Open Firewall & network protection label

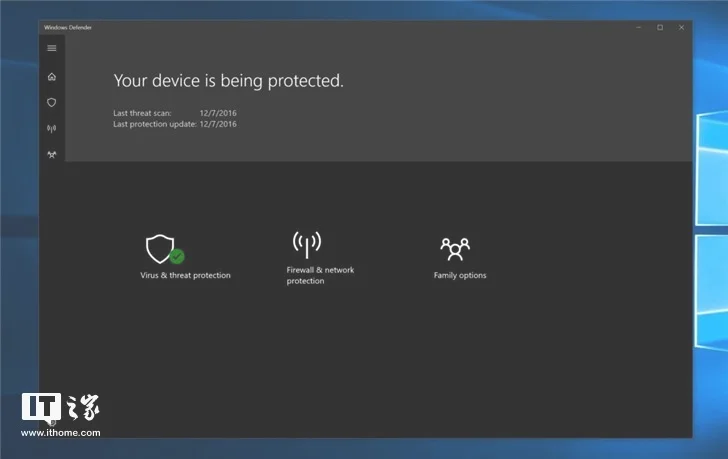(320, 275)
